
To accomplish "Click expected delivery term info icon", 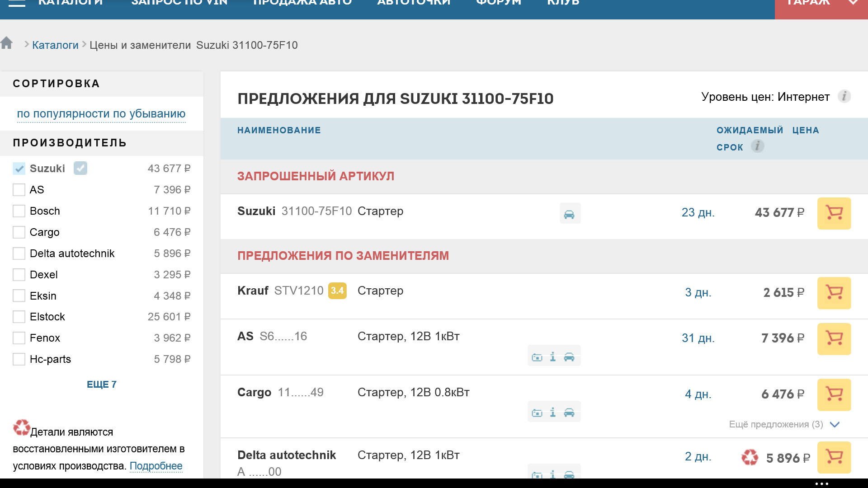I will coord(757,146).
